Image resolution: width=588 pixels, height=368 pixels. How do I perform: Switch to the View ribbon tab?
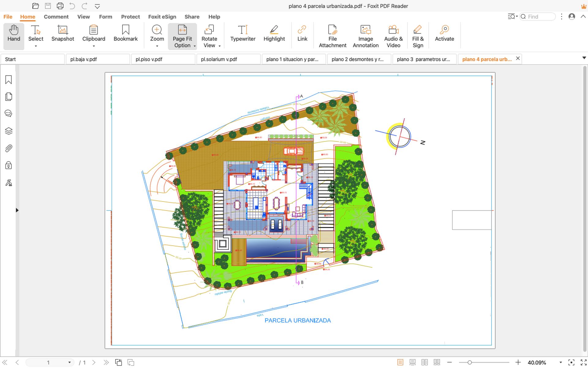83,17
